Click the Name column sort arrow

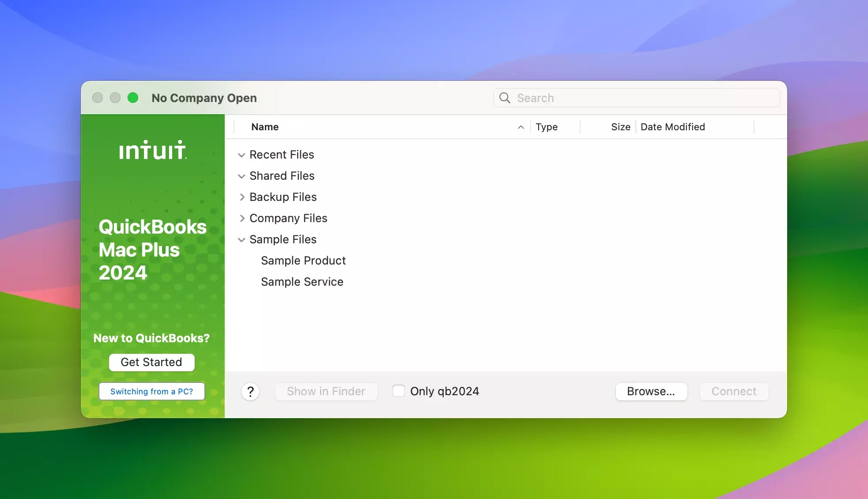521,127
